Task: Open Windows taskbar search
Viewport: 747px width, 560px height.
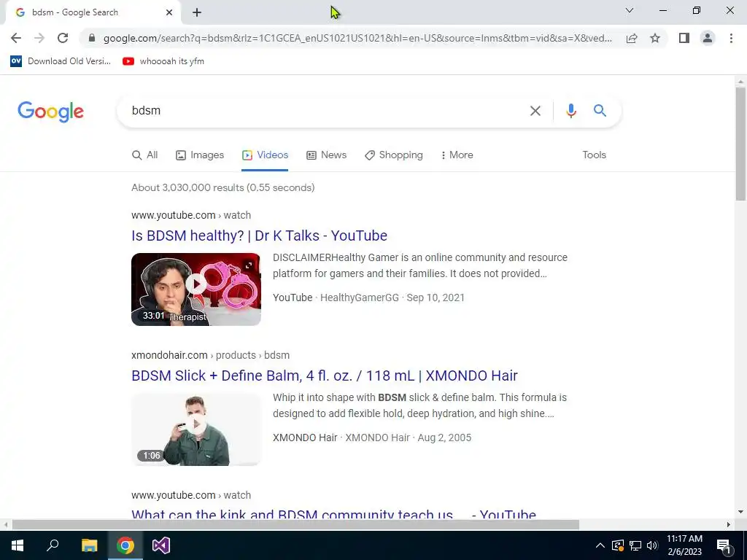Action: point(53,545)
